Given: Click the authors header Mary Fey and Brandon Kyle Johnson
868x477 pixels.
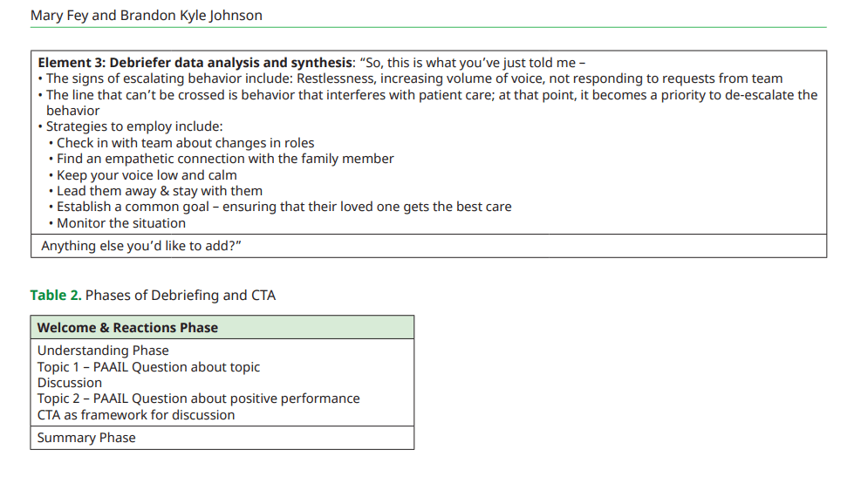Looking at the screenshot, I should (x=146, y=16).
